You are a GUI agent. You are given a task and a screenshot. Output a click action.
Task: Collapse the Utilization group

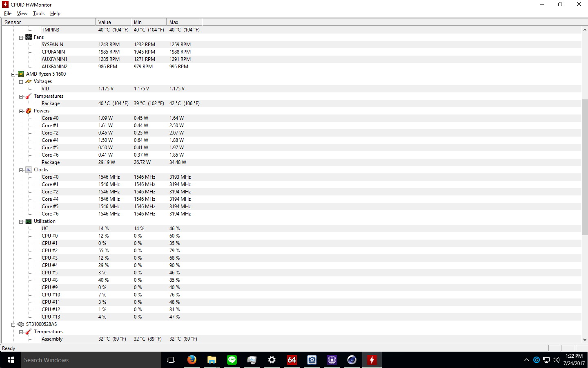point(21,221)
